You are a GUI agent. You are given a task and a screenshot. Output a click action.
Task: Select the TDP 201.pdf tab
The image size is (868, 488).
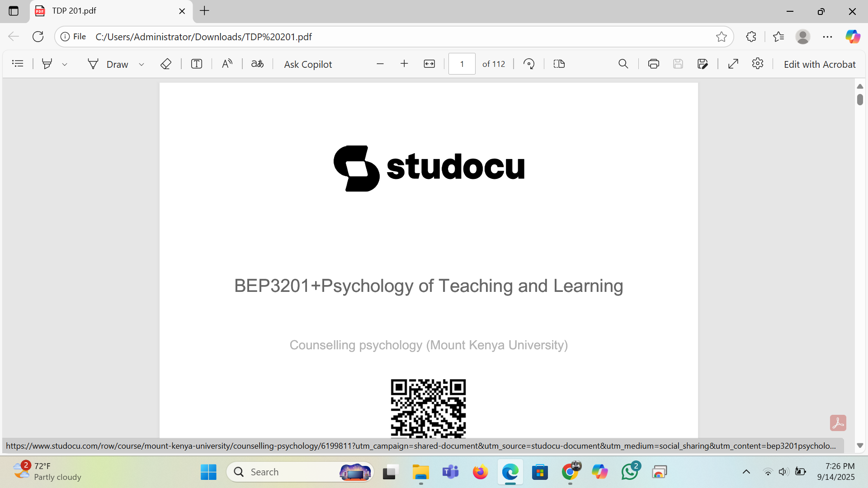[x=104, y=11]
